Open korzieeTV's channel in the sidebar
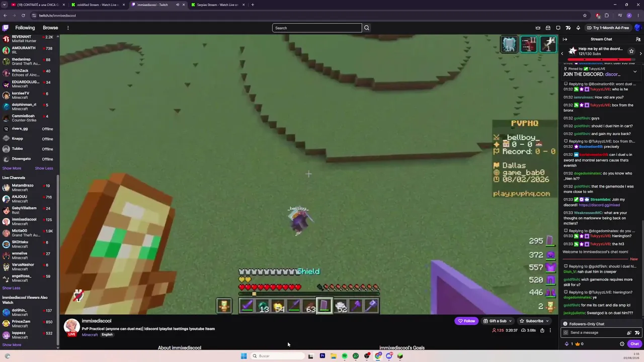This screenshot has width=644, height=362. pos(29,95)
